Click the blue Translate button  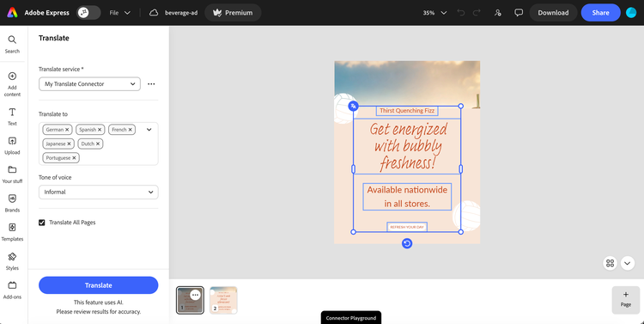(x=99, y=285)
